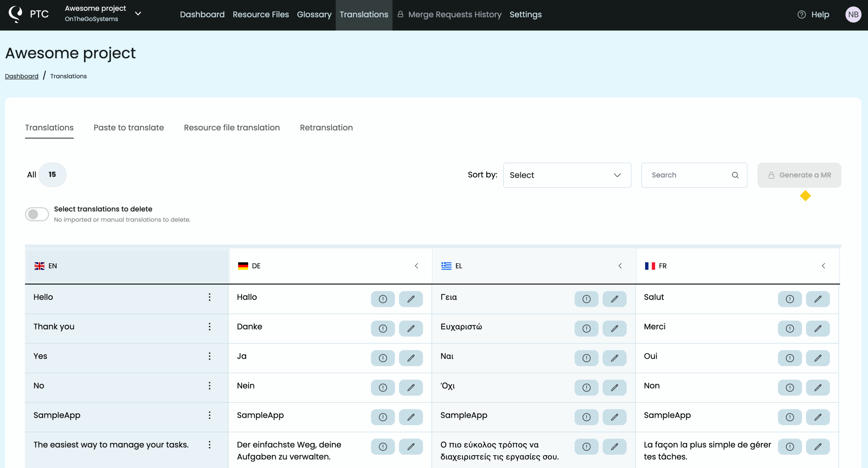Open more options for SampleApp source row
868x468 pixels.
coord(210,415)
